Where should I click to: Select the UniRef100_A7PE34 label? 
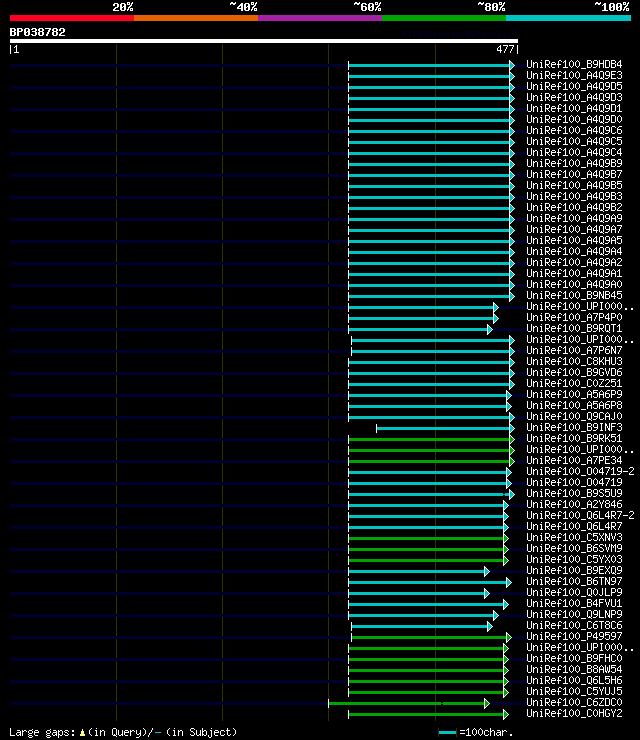(574, 461)
